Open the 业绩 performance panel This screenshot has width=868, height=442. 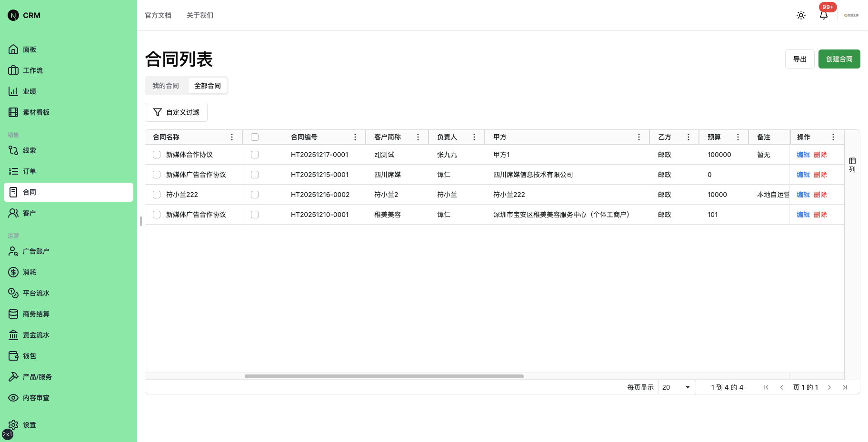(29, 91)
